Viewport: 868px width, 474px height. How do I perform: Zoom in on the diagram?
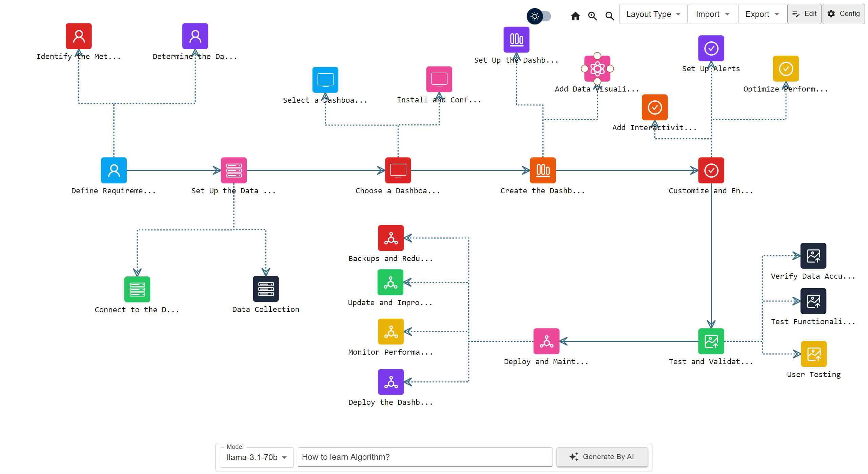coord(592,16)
